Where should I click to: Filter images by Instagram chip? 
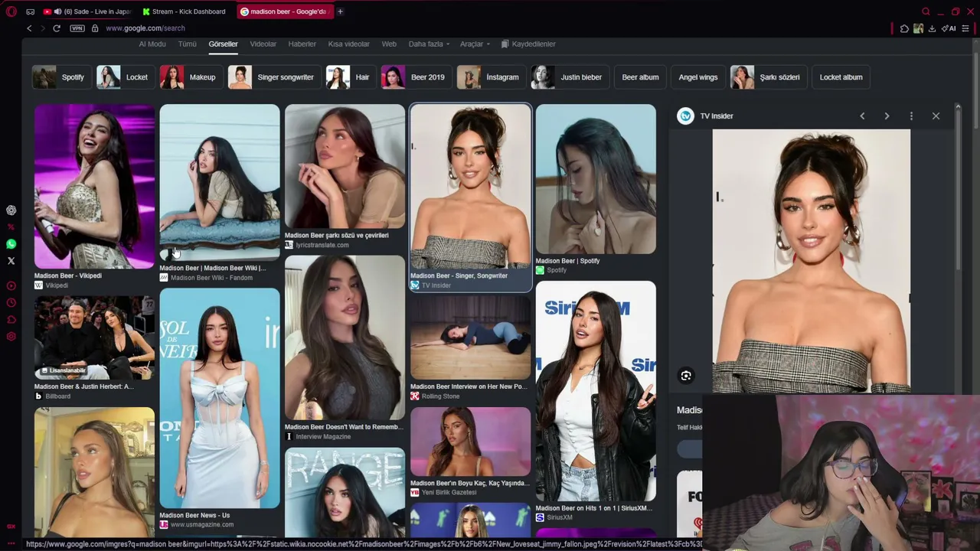490,77
